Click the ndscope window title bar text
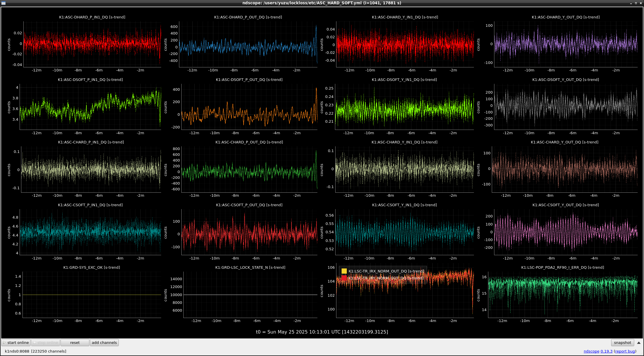This screenshot has width=644, height=356. click(x=322, y=3)
